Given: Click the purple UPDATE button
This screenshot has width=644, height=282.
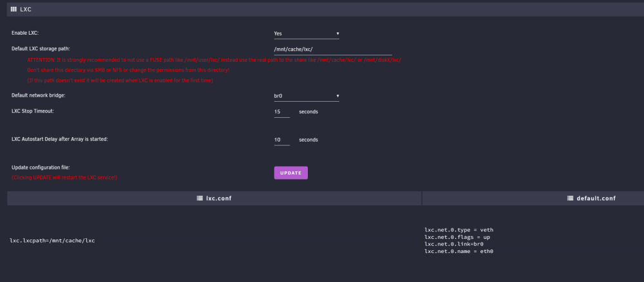Looking at the screenshot, I should [x=291, y=173].
